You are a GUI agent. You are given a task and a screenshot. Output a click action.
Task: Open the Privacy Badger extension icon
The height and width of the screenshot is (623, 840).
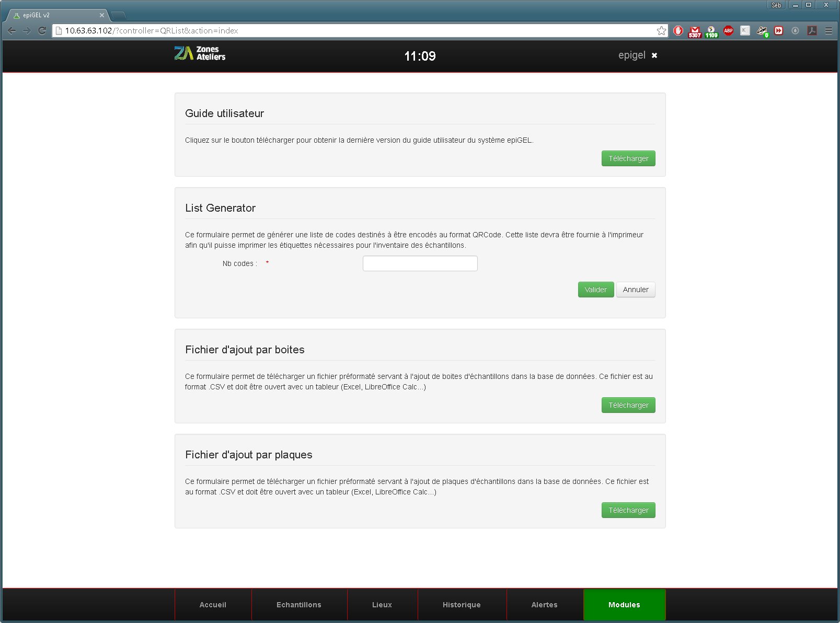click(762, 31)
